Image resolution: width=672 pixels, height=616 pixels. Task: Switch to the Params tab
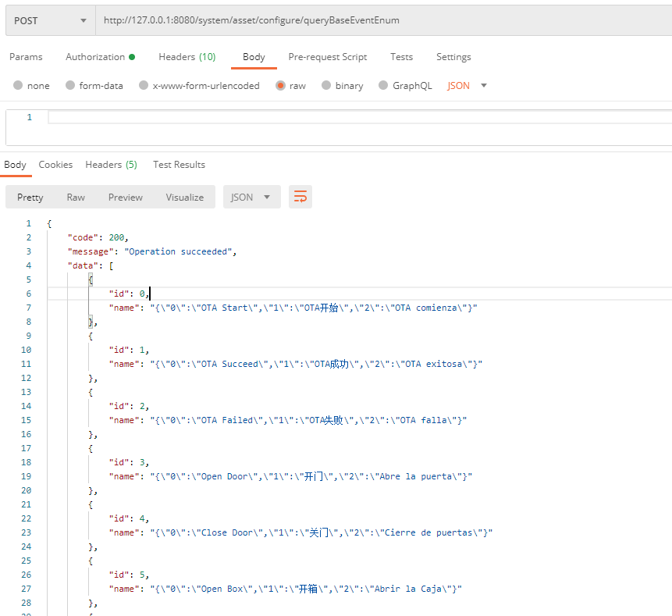(26, 57)
